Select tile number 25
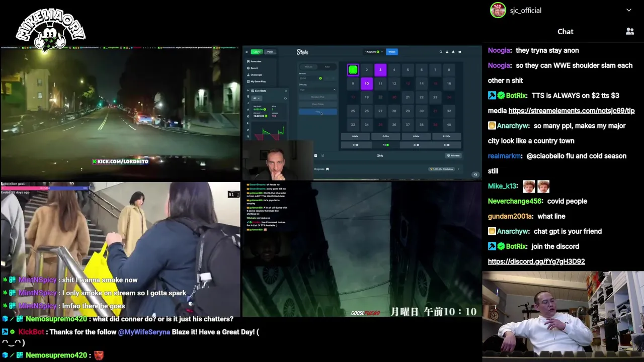This screenshot has height=362, width=644. [x=353, y=111]
